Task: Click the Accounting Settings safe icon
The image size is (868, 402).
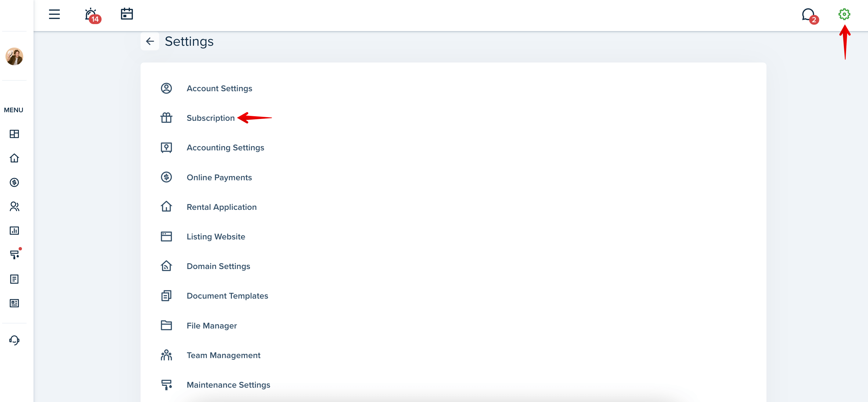Action: 166,148
